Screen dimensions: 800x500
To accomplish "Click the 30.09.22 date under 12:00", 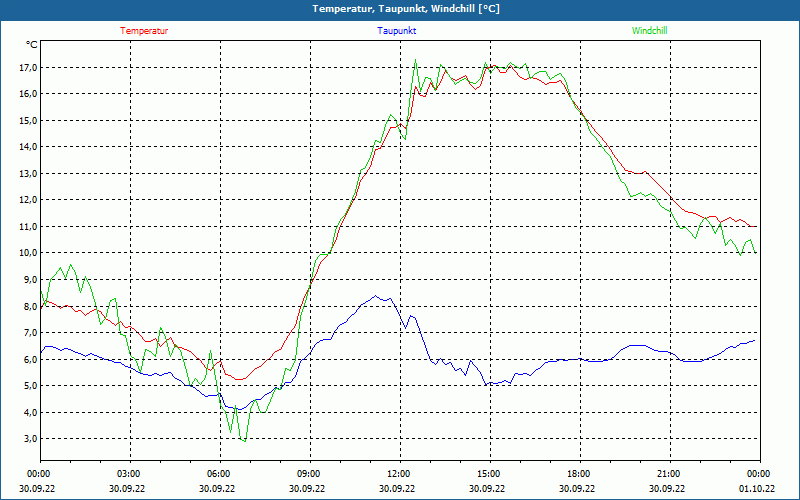I will coord(397,488).
